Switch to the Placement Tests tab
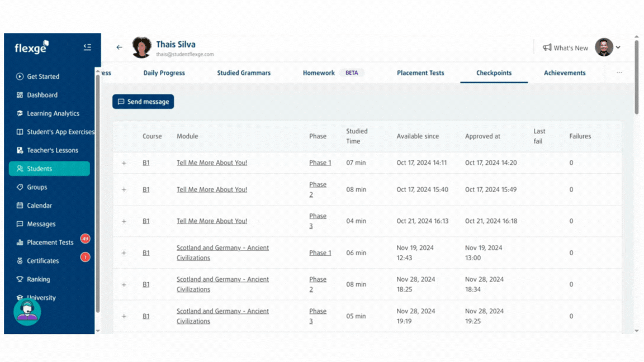The width and height of the screenshot is (644, 362). [x=420, y=73]
